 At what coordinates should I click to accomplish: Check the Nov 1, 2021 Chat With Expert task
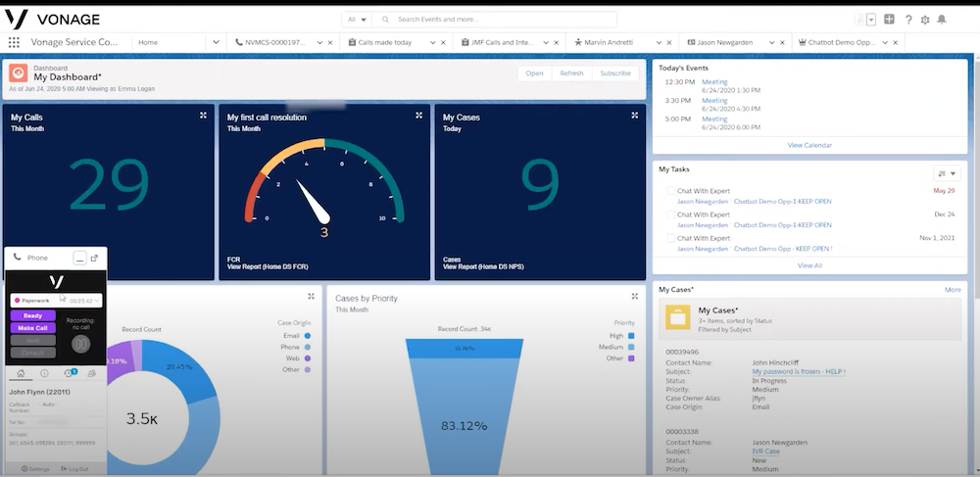(670, 238)
